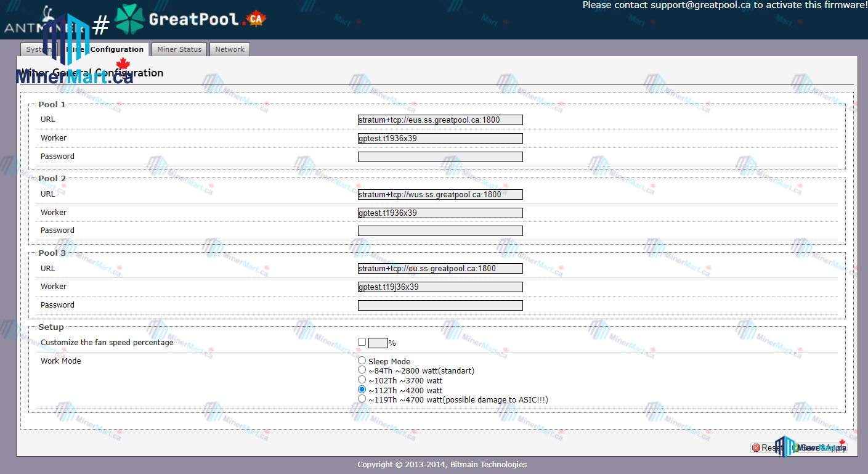Viewport: 868px width, 474px height.
Task: Click the Pool 2 "Worker" label
Action: coord(54,212)
